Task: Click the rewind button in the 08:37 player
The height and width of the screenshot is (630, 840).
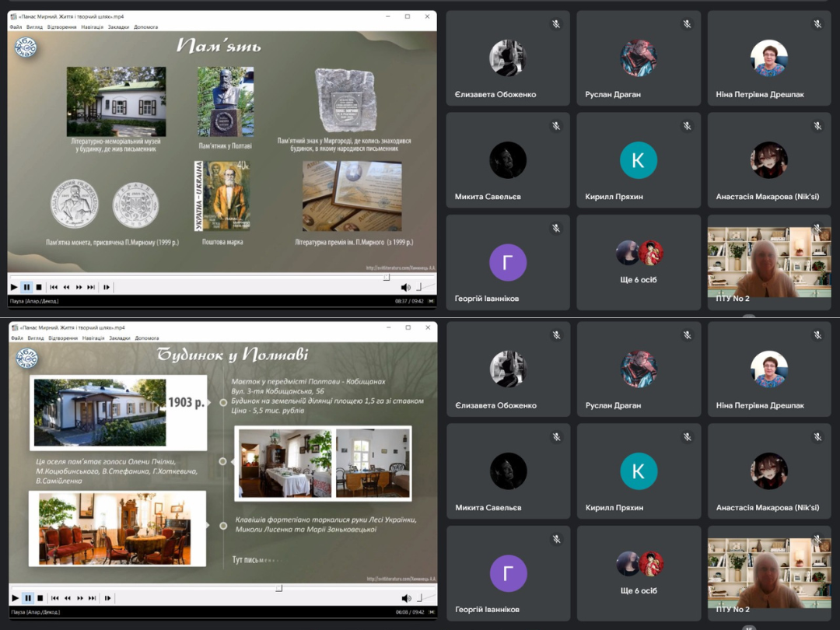Action: coord(66,287)
